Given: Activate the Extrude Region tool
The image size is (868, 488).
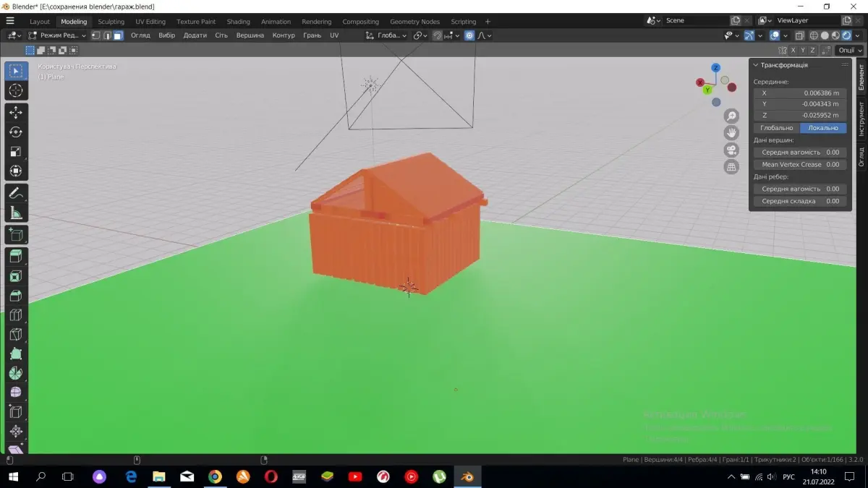Looking at the screenshot, I should click(x=16, y=256).
